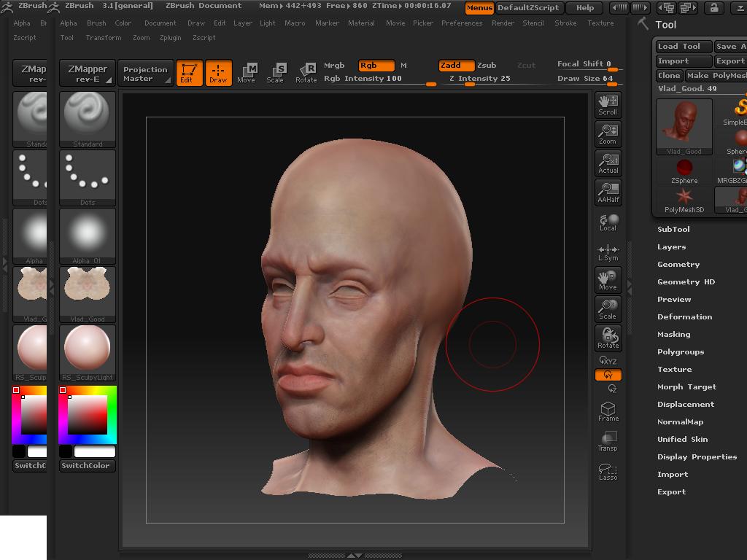Select the Actual size icon
This screenshot has height=560, width=747.
(608, 163)
